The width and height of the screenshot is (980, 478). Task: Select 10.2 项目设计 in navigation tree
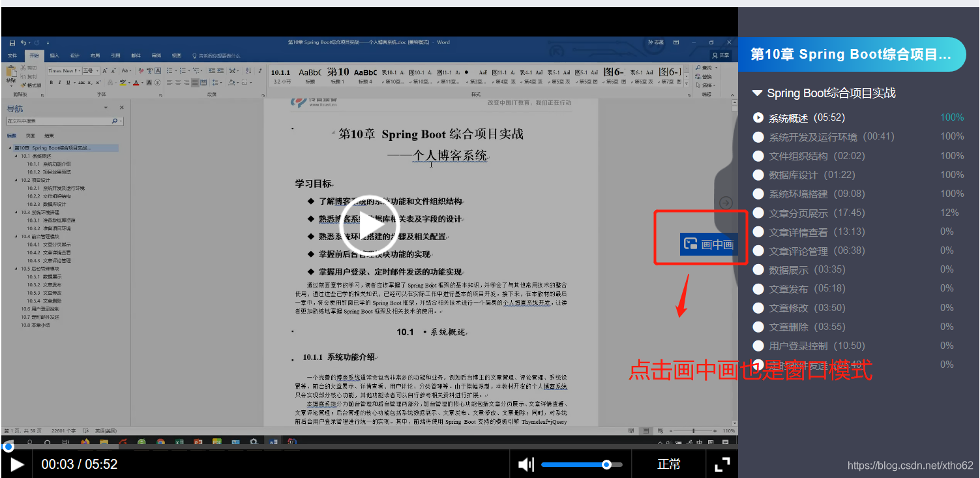35,180
